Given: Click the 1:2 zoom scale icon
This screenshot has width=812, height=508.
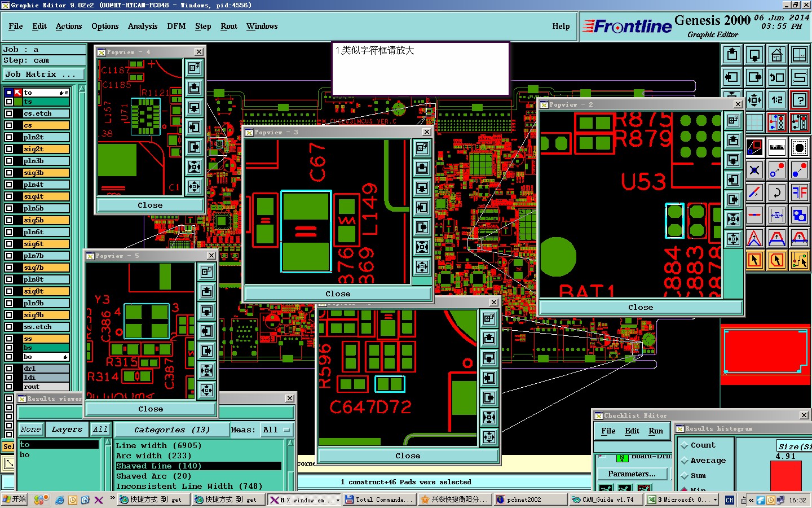Looking at the screenshot, I should coord(777,100).
